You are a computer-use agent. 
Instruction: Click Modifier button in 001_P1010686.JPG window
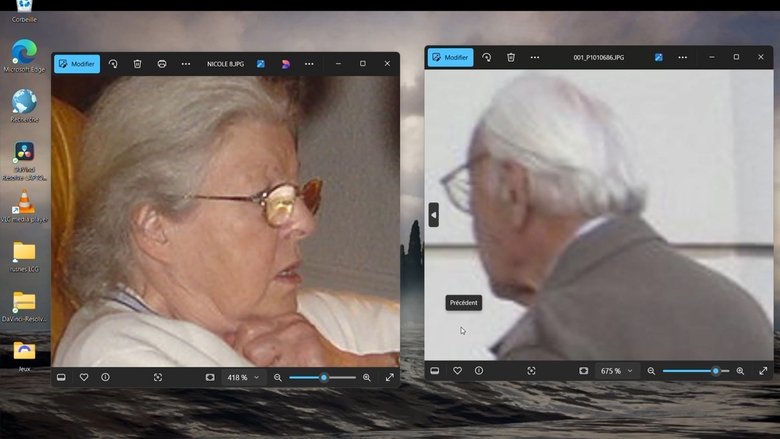(450, 57)
